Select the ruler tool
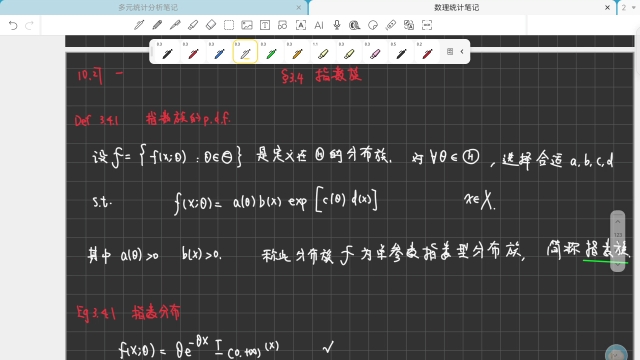The height and width of the screenshot is (360, 640). click(x=391, y=25)
